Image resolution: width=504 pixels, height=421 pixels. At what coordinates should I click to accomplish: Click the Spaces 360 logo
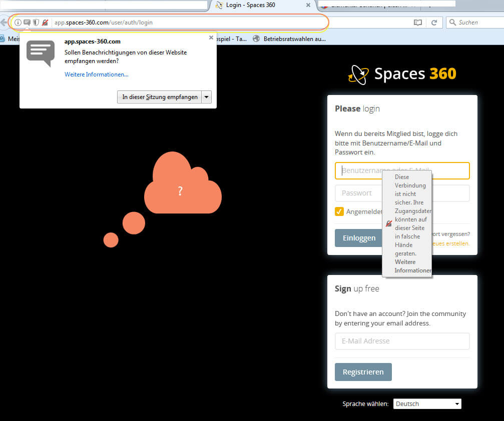(x=402, y=74)
